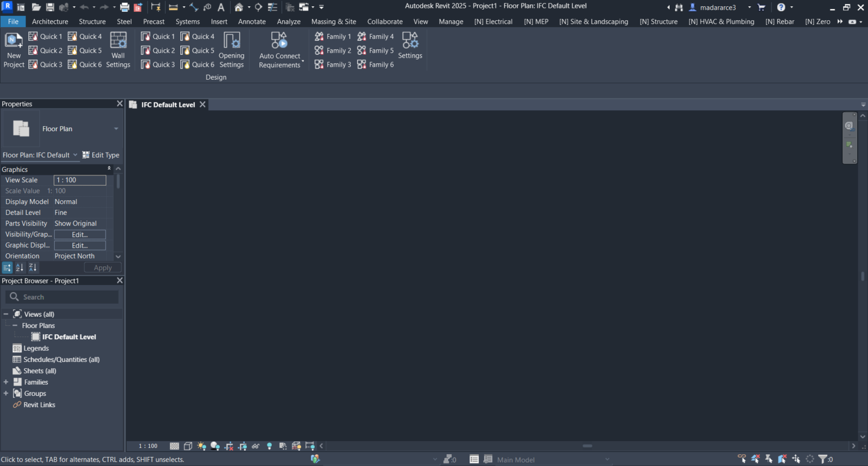
Task: Click the Temporary Hide/Isolate glasses icon
Action: click(255, 446)
